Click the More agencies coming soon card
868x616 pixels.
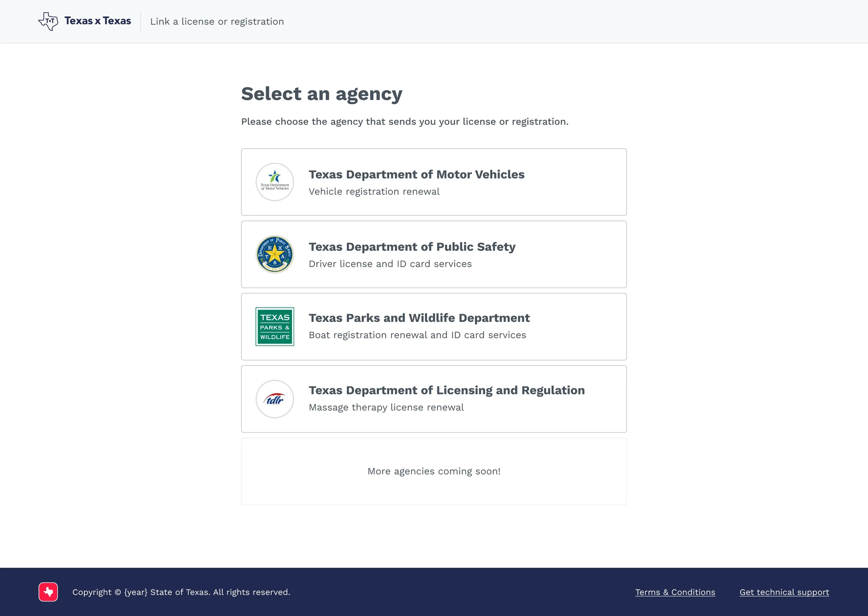click(433, 471)
